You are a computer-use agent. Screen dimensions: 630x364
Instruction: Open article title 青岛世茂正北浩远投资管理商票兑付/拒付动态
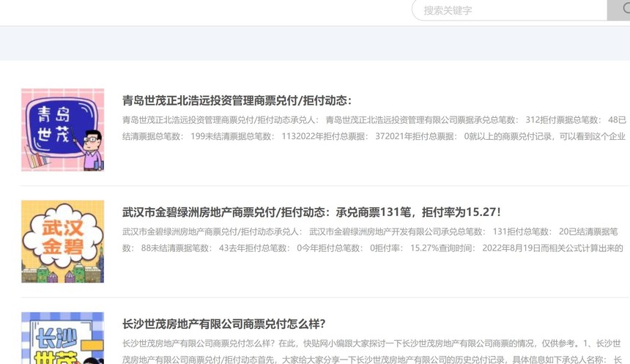(237, 100)
